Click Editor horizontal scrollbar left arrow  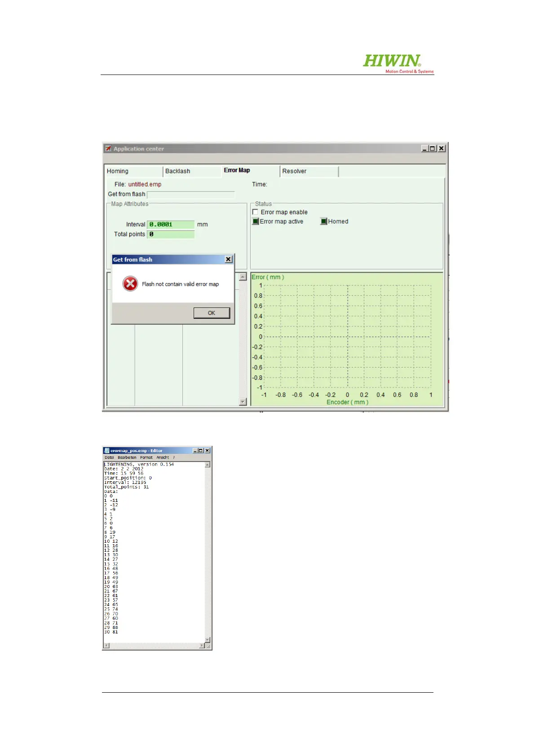click(106, 646)
